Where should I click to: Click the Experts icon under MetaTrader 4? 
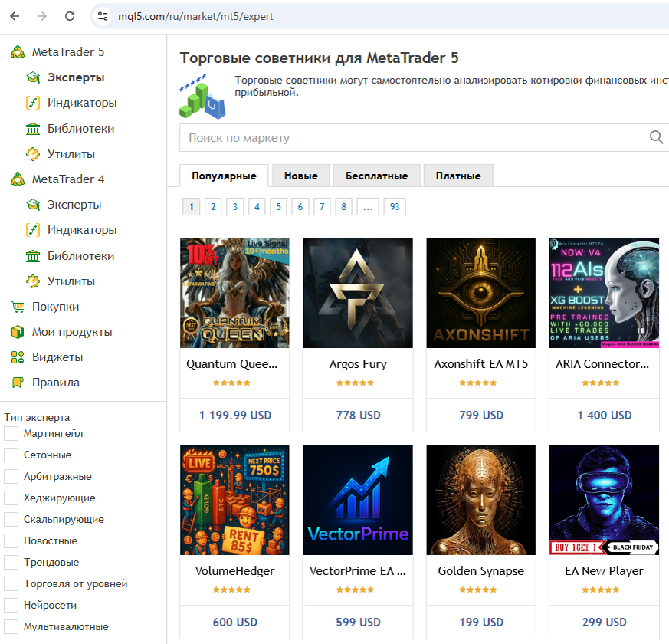tap(33, 205)
